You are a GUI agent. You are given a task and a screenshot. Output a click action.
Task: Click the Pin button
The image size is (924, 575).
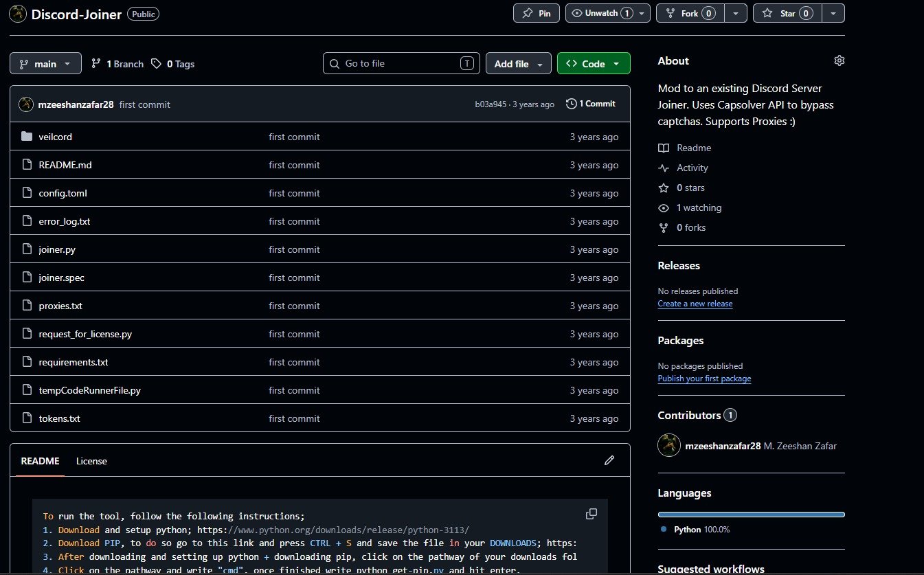point(536,13)
